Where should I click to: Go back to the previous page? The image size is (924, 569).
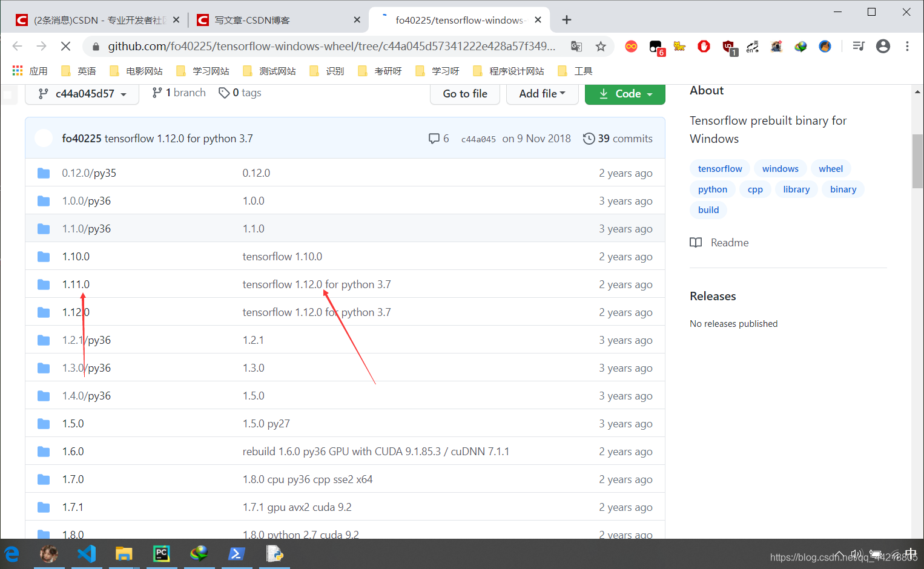coord(17,46)
